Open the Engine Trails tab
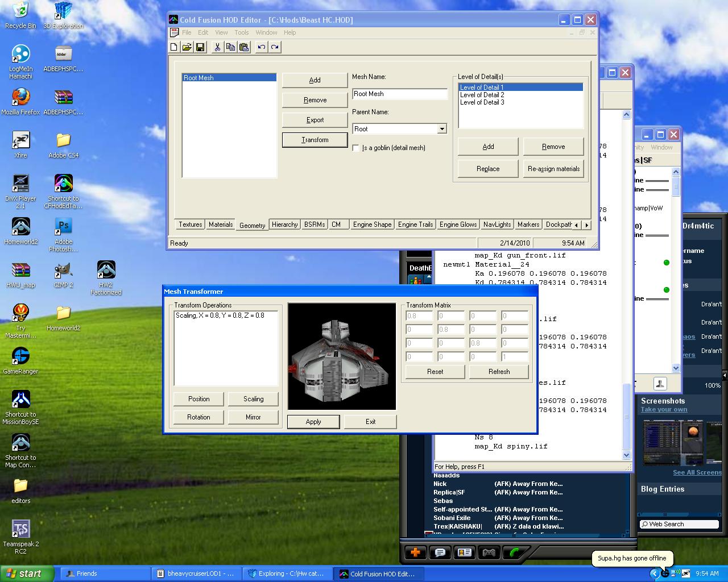 tap(415, 225)
